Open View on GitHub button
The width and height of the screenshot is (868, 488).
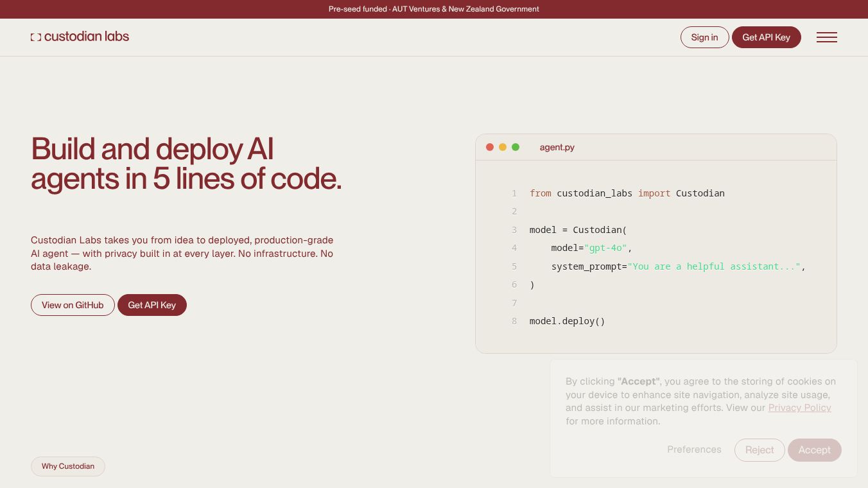pos(73,305)
